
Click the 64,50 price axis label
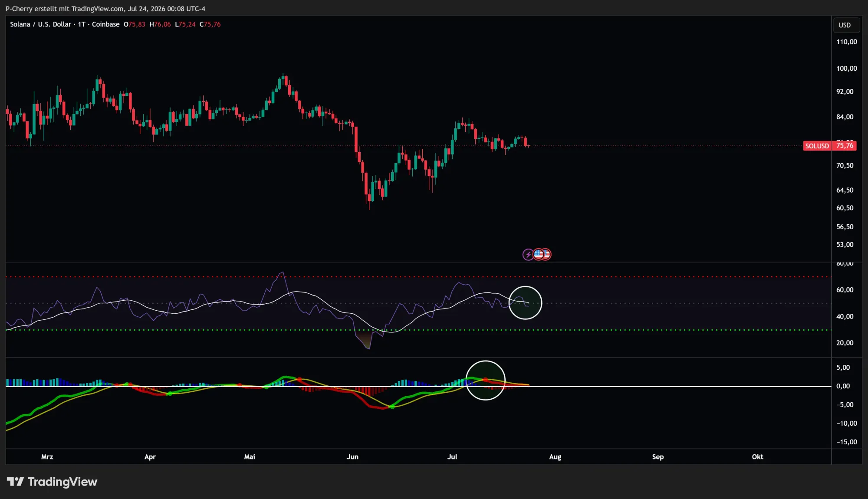(x=845, y=190)
